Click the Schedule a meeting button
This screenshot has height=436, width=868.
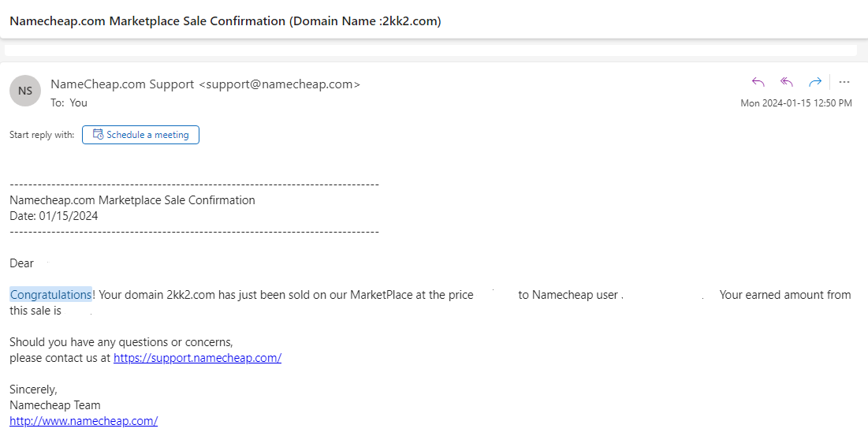click(x=140, y=135)
